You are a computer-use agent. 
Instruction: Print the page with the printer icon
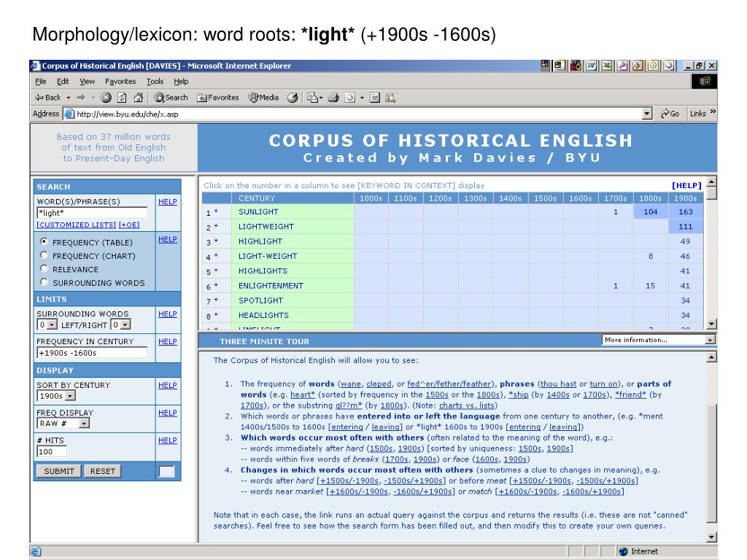pos(333,98)
